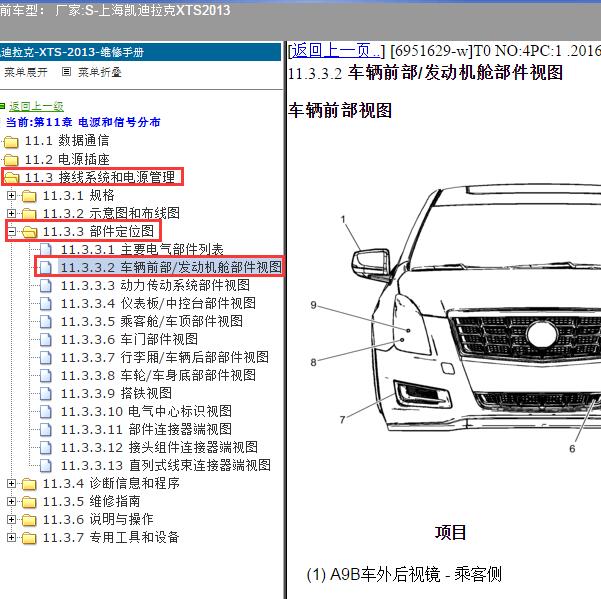Select the 11.3.7 专用工具和设备 label
This screenshot has width=601, height=599.
[x=111, y=537]
